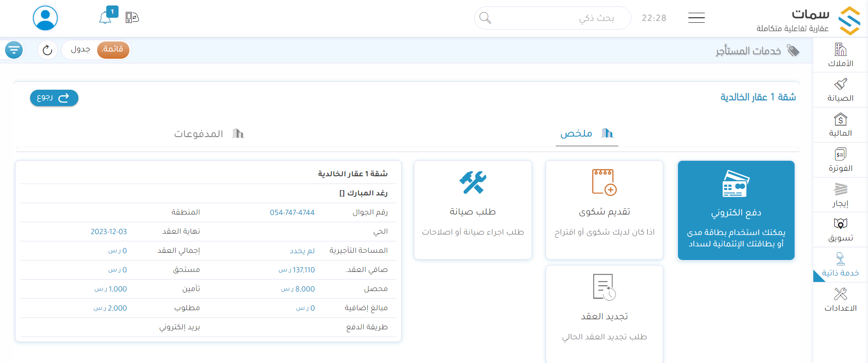This screenshot has width=868, height=363.
Task: Open تجديد العقد renewal card
Action: (x=604, y=314)
